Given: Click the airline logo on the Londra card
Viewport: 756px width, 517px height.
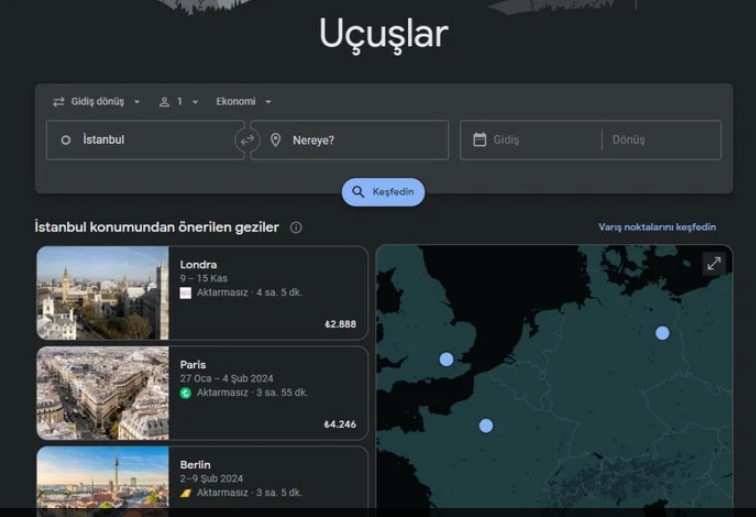Looking at the screenshot, I should click(x=186, y=293).
